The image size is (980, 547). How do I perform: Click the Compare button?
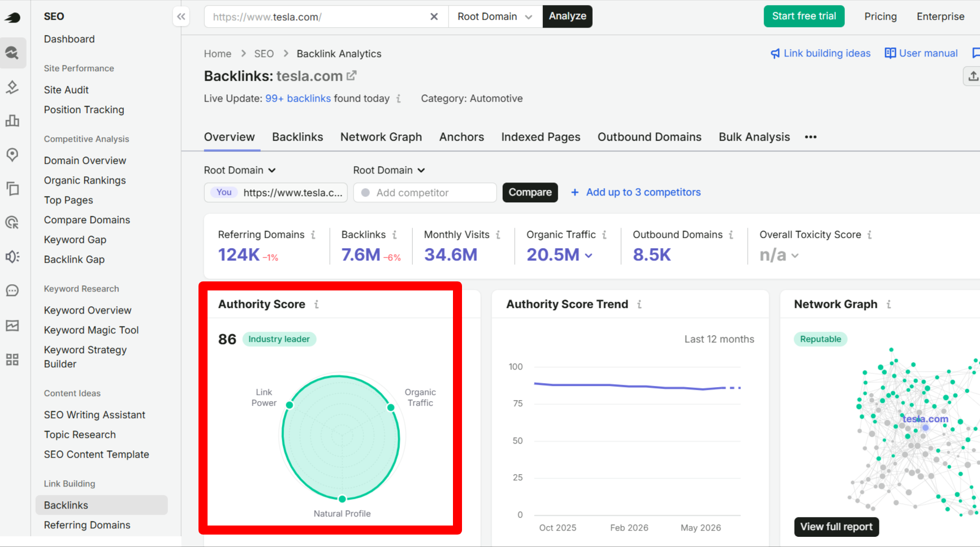530,192
